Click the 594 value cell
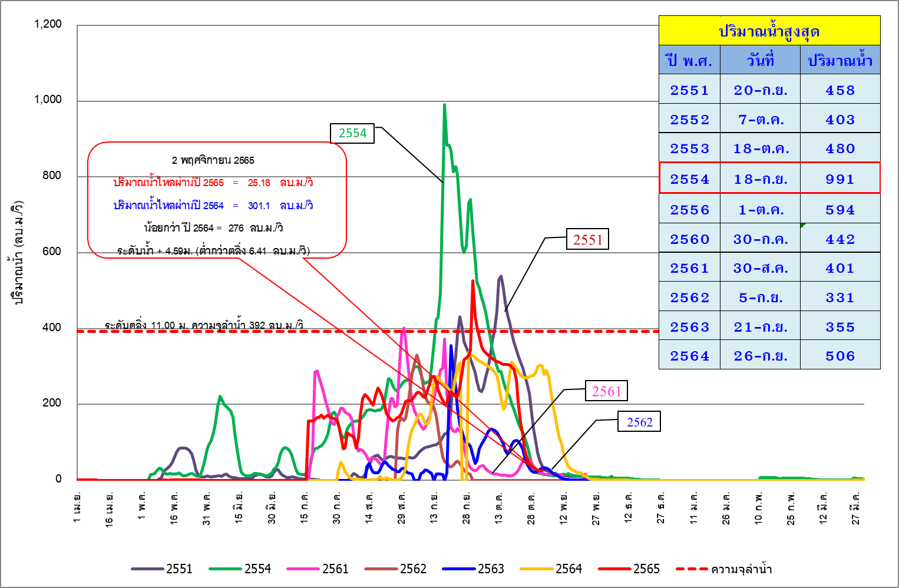This screenshot has width=899, height=588. 840,209
